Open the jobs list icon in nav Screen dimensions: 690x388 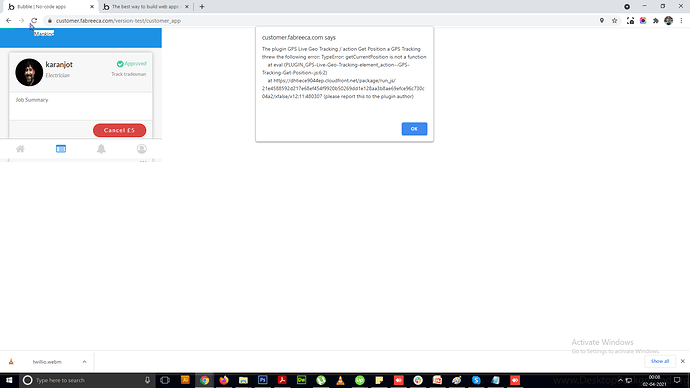61,149
